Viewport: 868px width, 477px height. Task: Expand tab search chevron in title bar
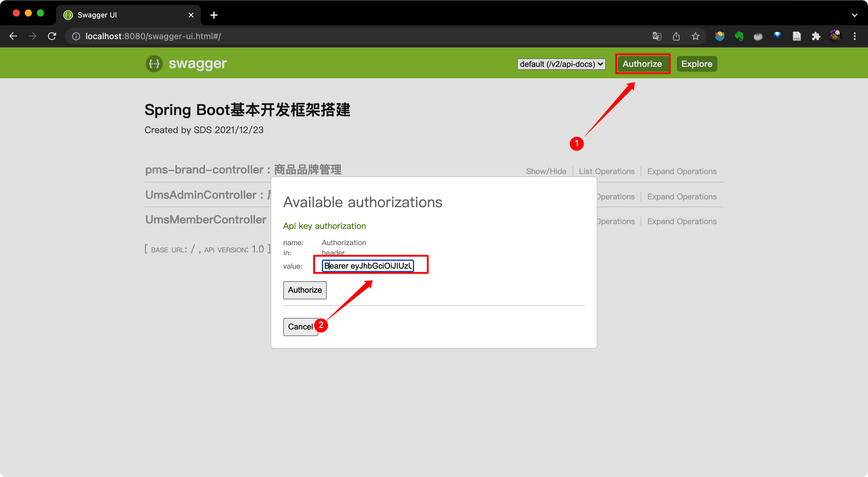point(854,15)
